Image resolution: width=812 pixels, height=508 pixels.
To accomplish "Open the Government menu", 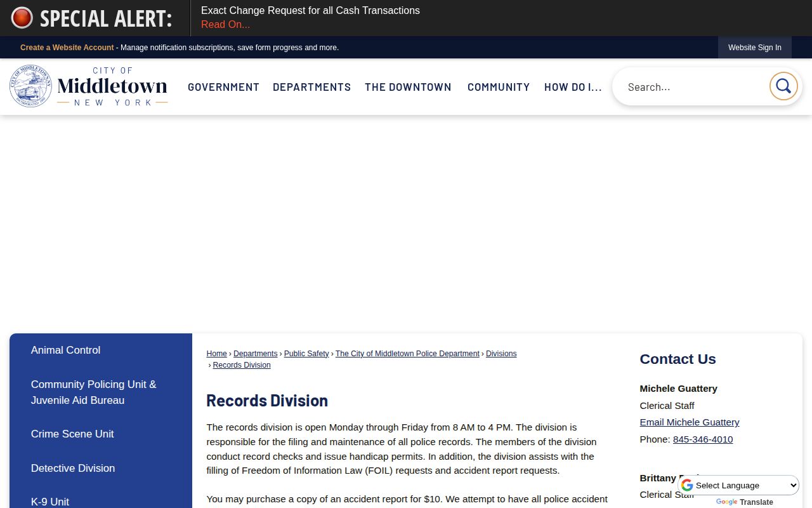I will click(223, 87).
